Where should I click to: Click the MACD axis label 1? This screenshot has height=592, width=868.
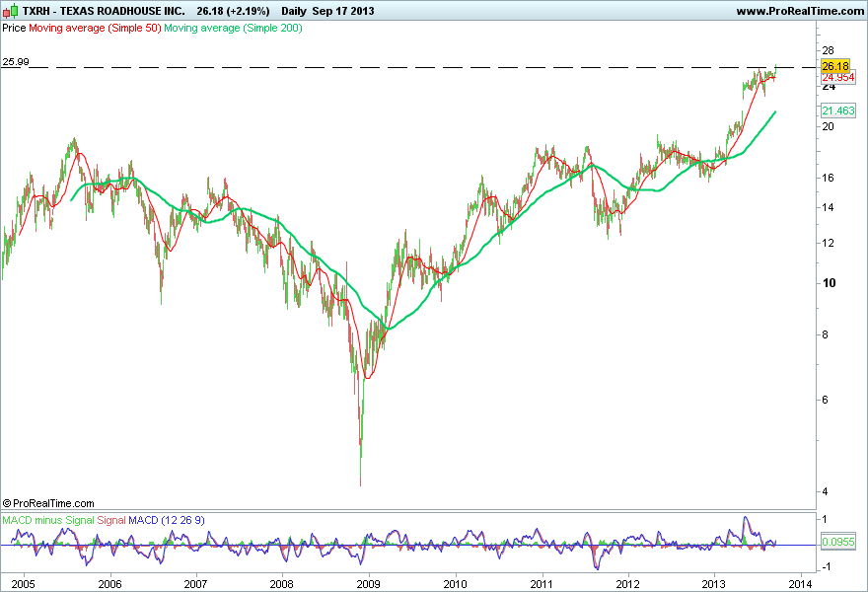825,519
